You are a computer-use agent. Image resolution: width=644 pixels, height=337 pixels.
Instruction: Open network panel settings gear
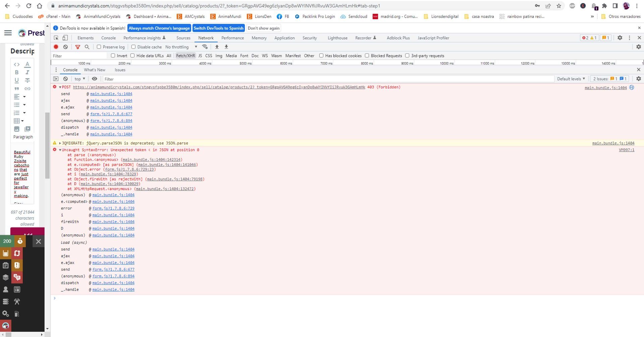638,47
